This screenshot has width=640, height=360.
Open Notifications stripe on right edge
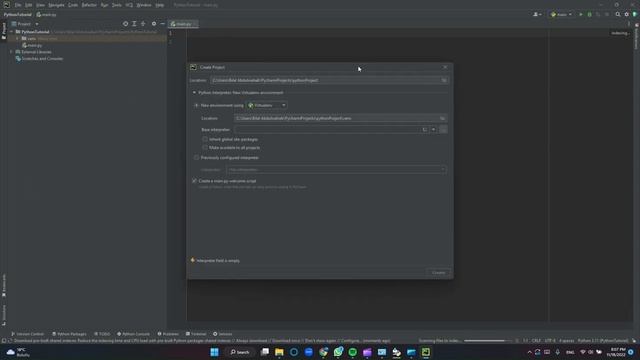pos(636,36)
